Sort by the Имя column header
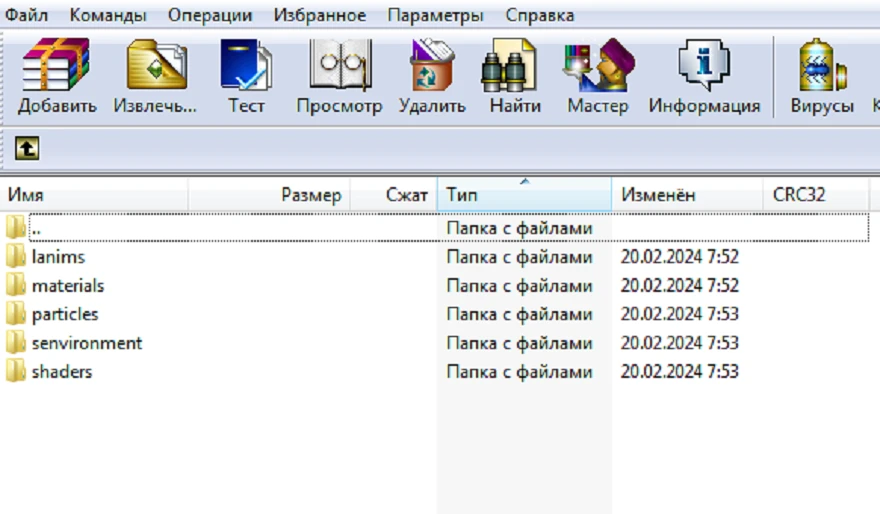 coord(94,195)
